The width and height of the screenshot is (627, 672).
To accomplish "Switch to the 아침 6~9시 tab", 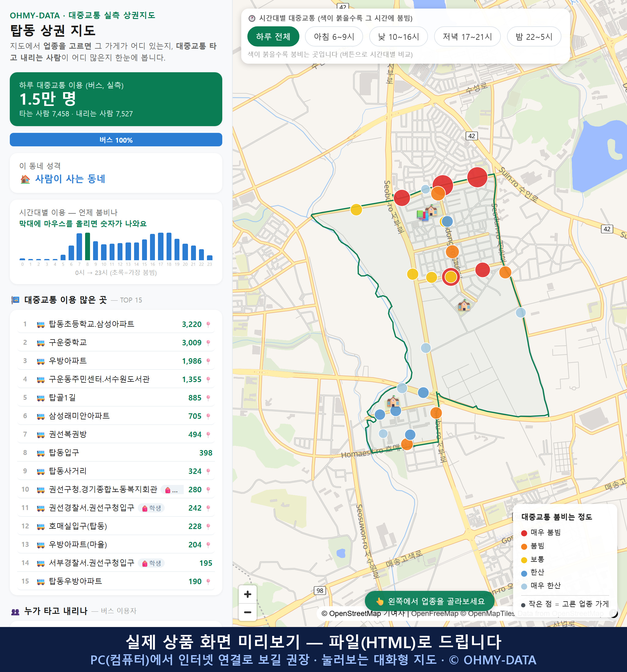I will 334,36.
